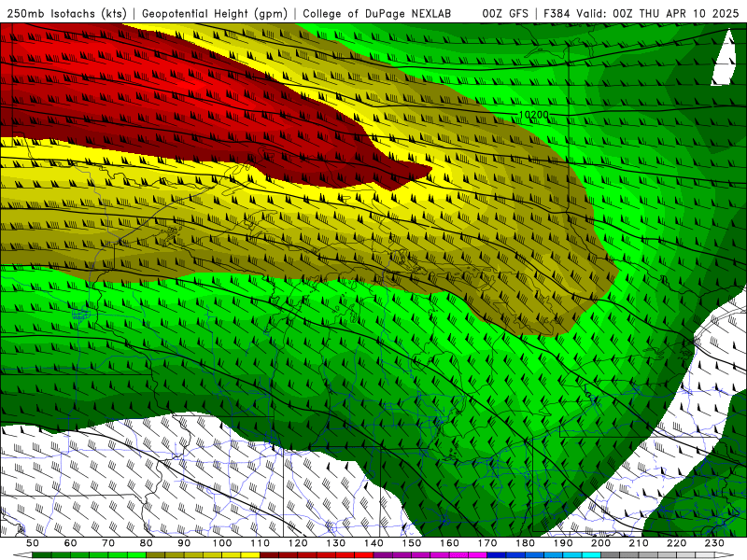Click the '00Z GFS' model run label
This screenshot has width=747, height=560.
pyautogui.click(x=505, y=14)
